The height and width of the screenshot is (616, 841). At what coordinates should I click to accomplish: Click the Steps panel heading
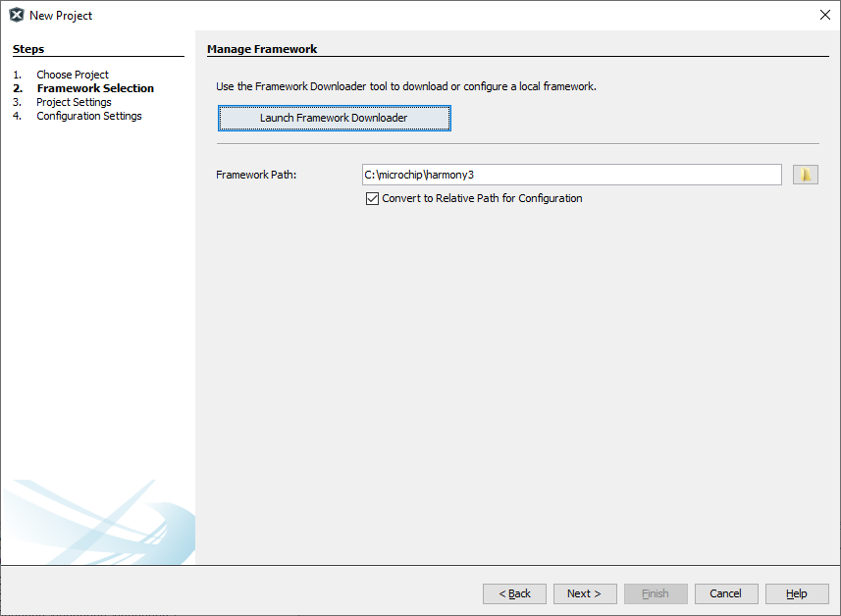click(28, 49)
